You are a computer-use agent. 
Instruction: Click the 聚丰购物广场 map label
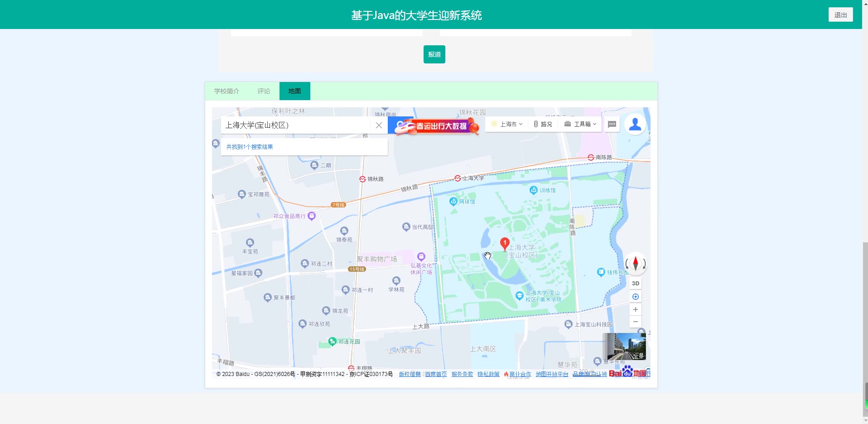(376, 259)
